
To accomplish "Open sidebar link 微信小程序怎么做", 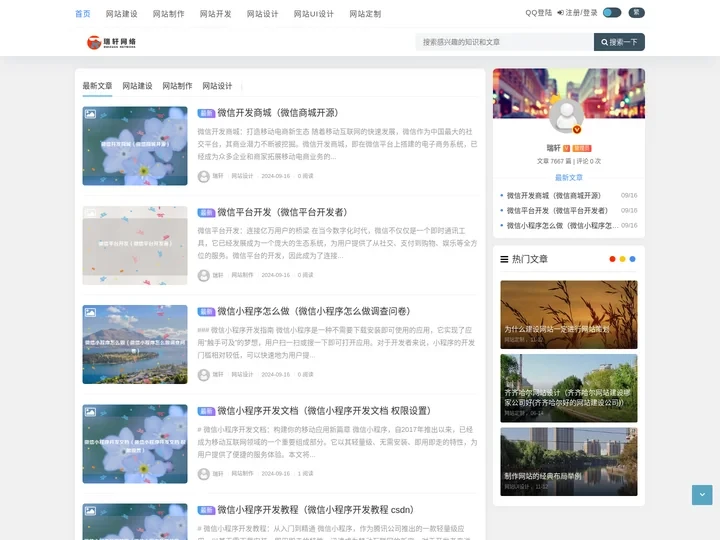I will (x=562, y=225).
